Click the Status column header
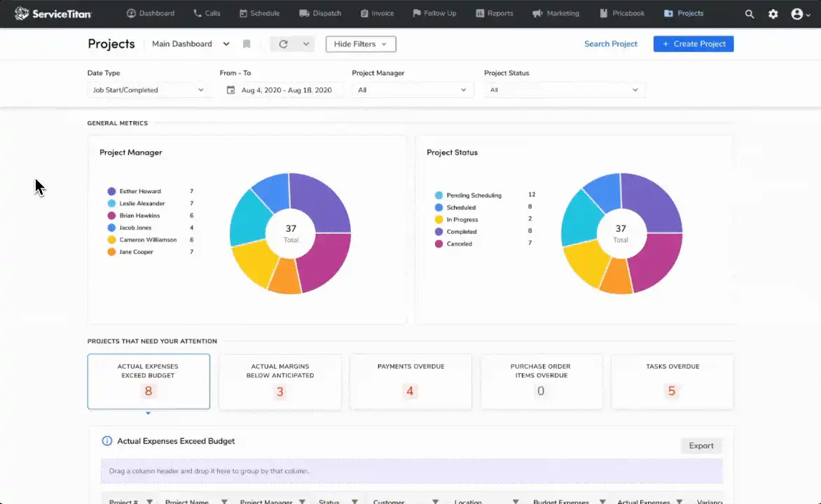The width and height of the screenshot is (821, 504). pyautogui.click(x=329, y=501)
